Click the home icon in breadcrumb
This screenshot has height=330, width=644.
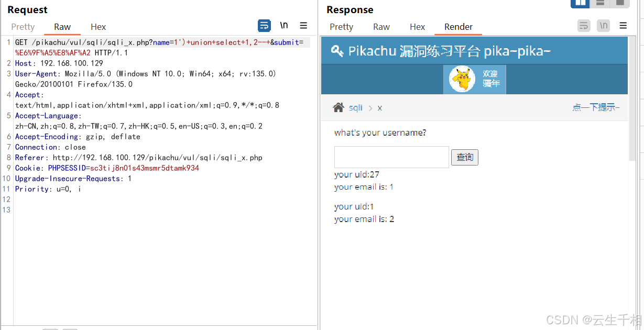tap(339, 107)
